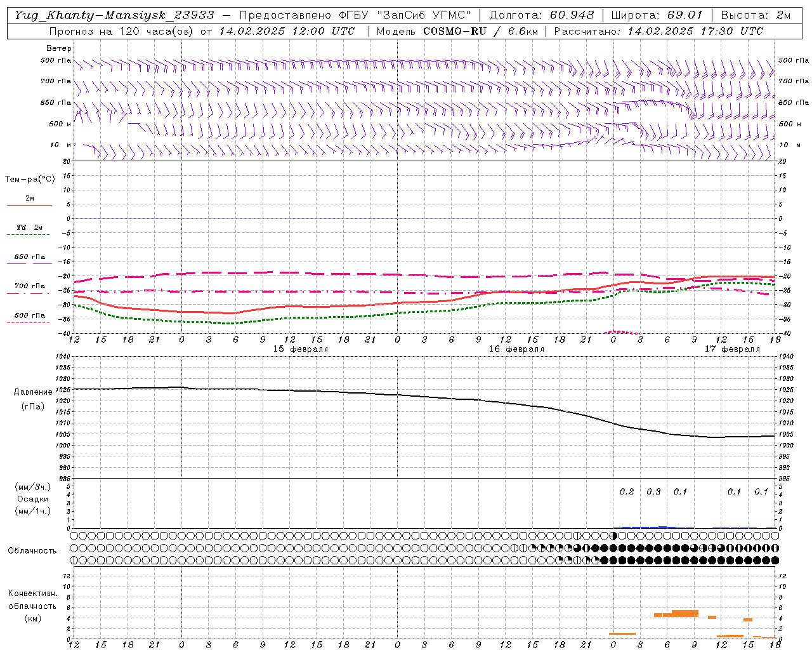Viewport: 812px width, 650px height.
Task: Click the (км) convective height unit label
Action: [x=34, y=618]
